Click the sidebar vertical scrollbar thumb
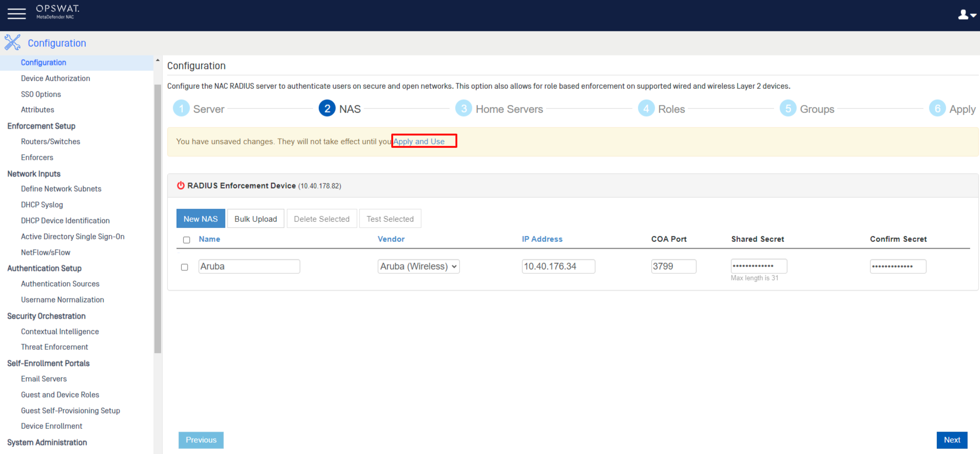This screenshot has height=454, width=980. coord(158,218)
